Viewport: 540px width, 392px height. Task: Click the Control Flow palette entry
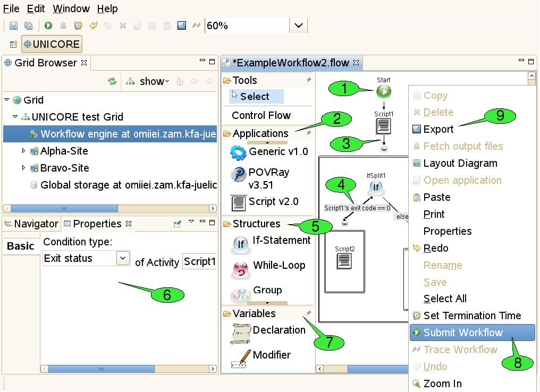click(x=261, y=115)
